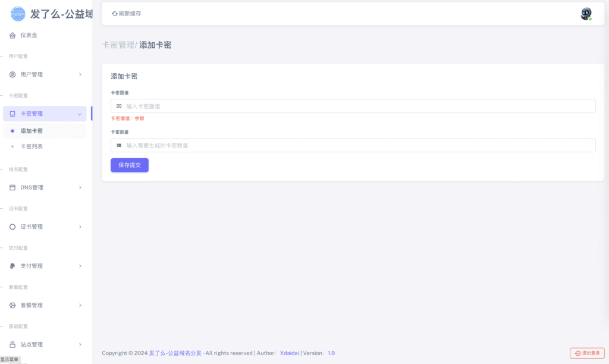Expand the 套餐管理 chevron
The width and height of the screenshot is (609, 364).
pos(80,305)
